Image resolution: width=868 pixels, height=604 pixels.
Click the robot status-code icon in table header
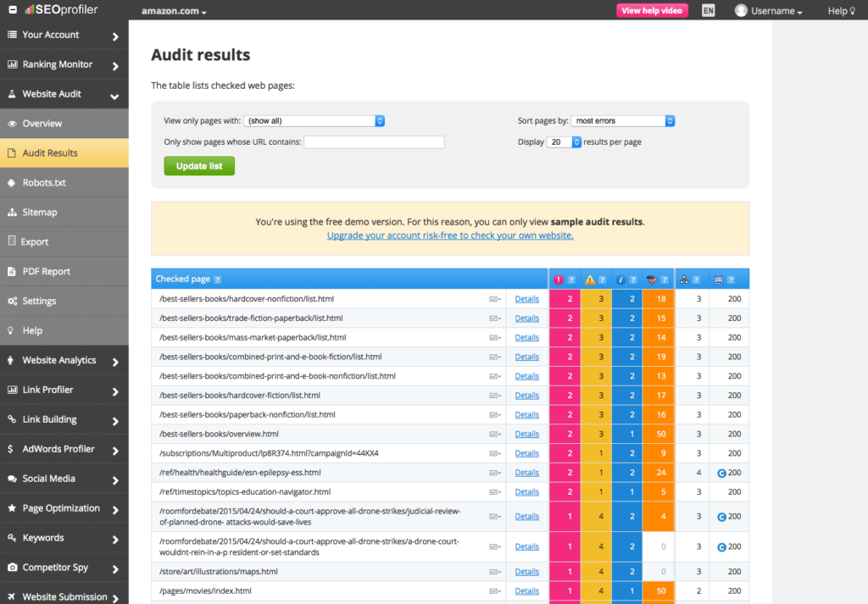[x=718, y=280]
